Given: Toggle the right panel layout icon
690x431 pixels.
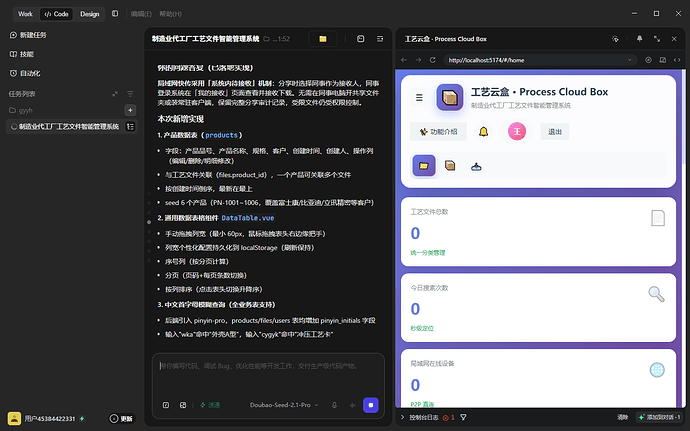Looking at the screenshot, I should [x=380, y=39].
